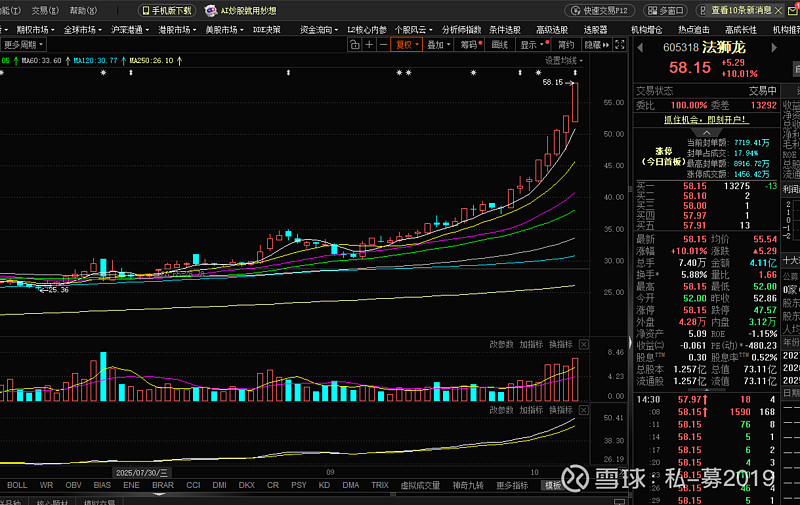Image resolution: width=800 pixels, height=505 pixels.
Task: Open 叠加 overlay dropdown
Action: [x=439, y=45]
